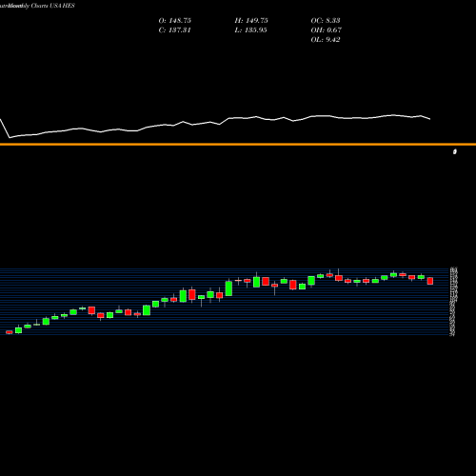Click the small marker above price axis
Viewport: 476px width, 476px height.
(455, 152)
